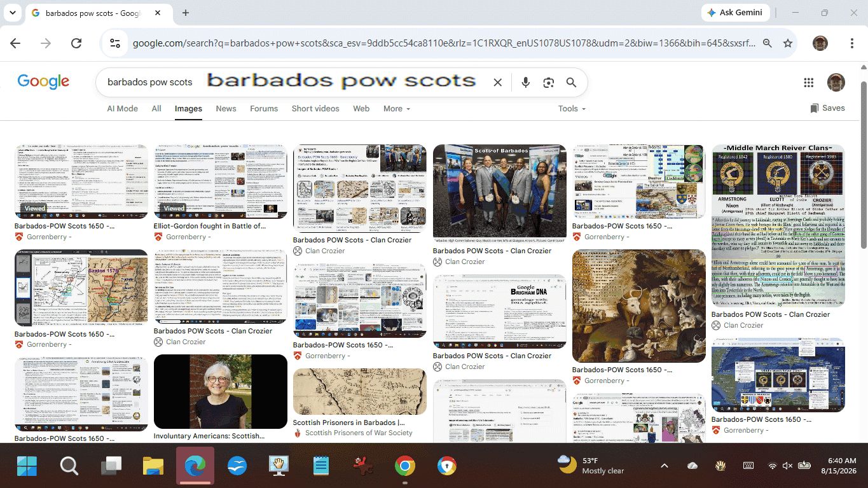Focus the browser address bar URL
Viewport: 868px width, 488px height.
click(x=444, y=43)
